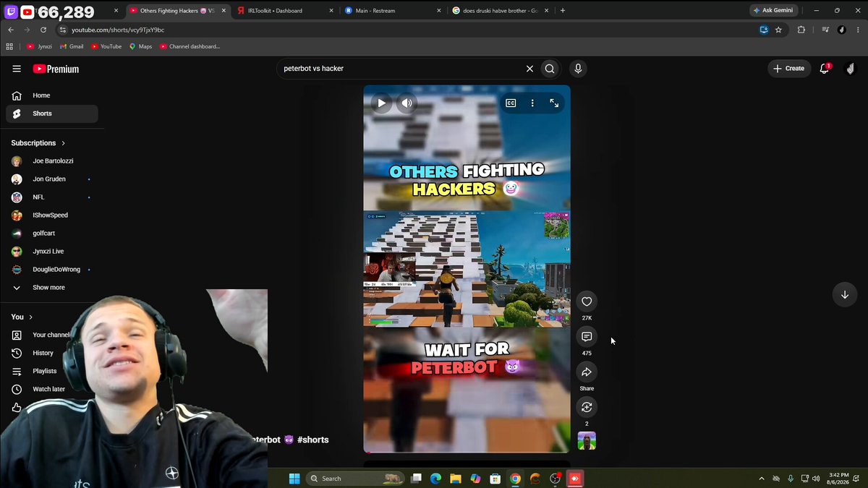This screenshot has width=868, height=488.
Task: Go to next short with down arrow
Action: (x=844, y=295)
